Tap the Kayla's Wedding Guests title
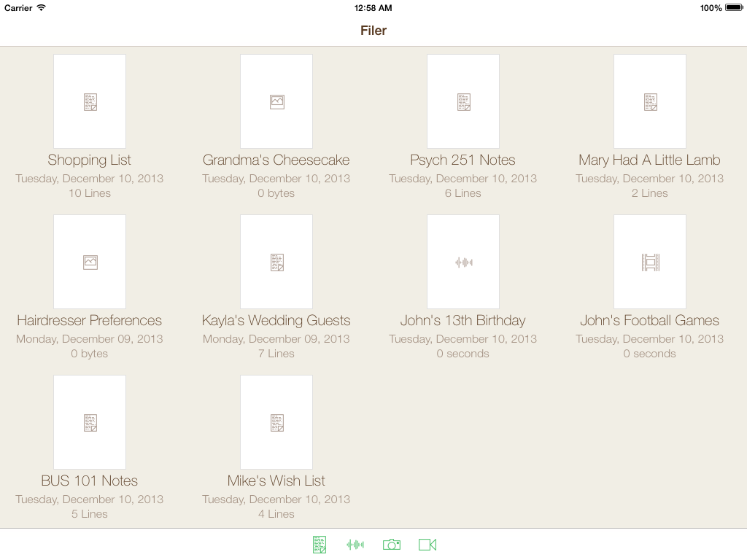 coord(276,321)
